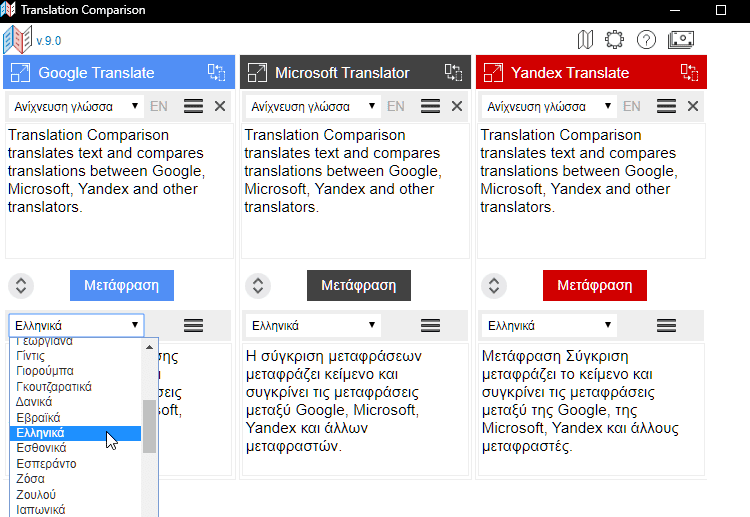The height and width of the screenshot is (517, 750).
Task: Expand the Microsoft Translator panel with its header icon
Action: (257, 73)
